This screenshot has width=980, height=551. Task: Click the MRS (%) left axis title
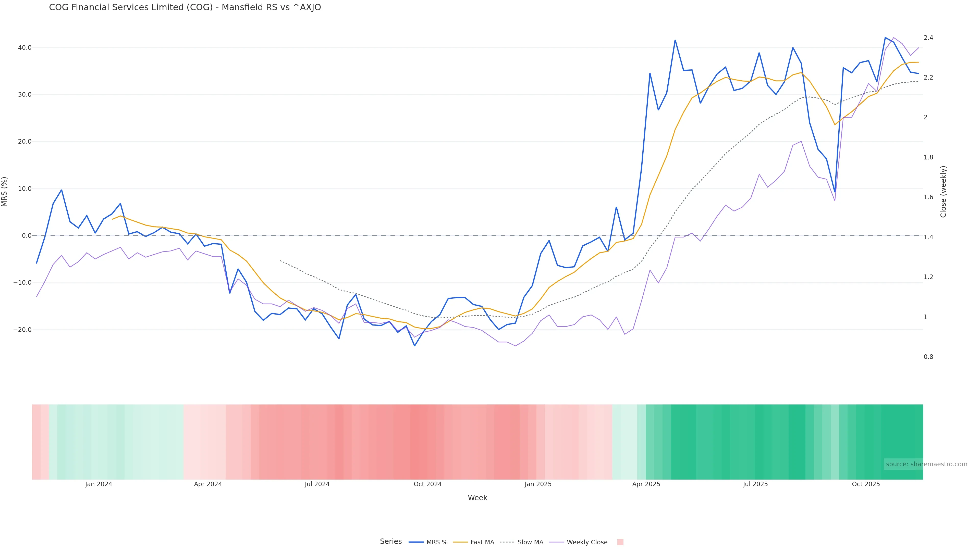tap(5, 192)
